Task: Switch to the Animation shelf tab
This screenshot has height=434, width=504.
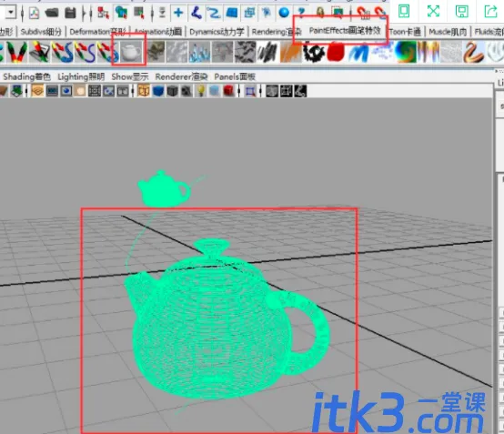Action: [157, 32]
